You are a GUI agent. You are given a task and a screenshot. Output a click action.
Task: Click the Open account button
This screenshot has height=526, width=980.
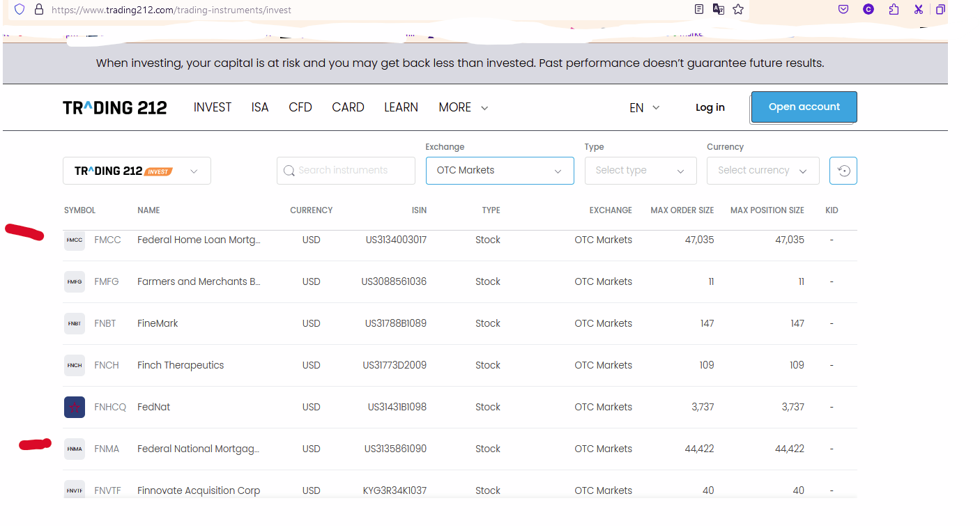[x=804, y=107]
